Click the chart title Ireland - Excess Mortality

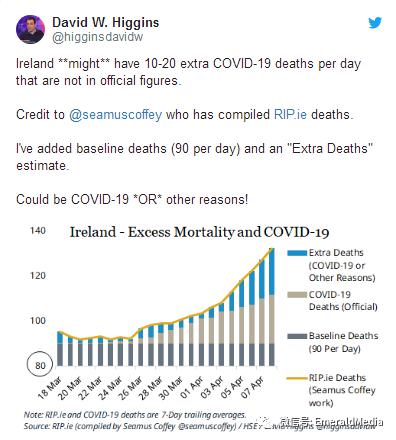[199, 232]
